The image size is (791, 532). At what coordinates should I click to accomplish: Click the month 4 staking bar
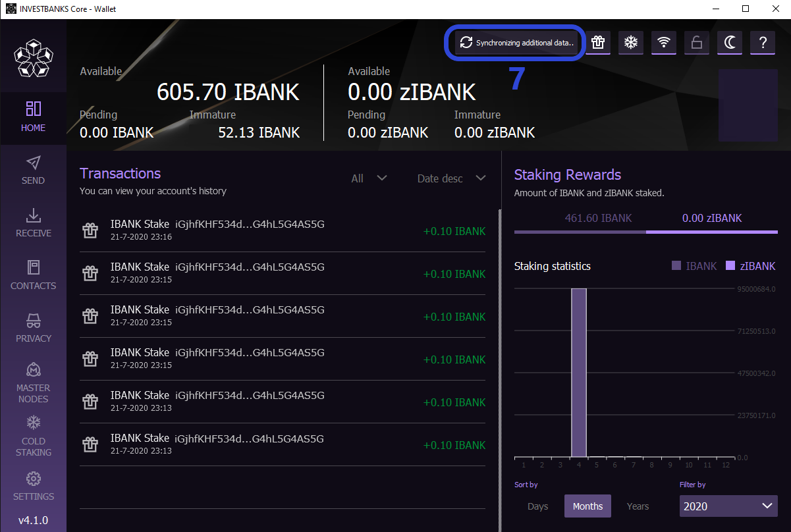click(579, 373)
